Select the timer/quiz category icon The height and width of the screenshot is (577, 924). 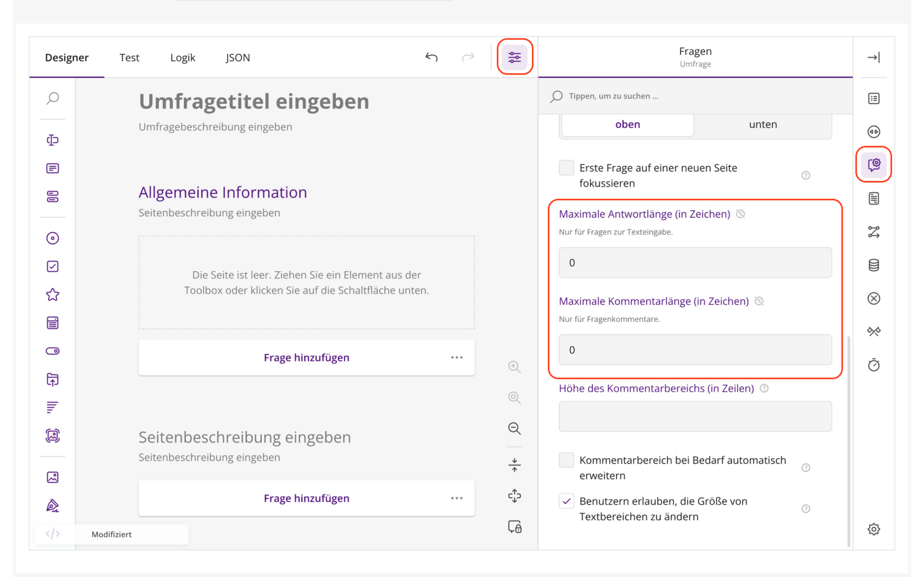(x=873, y=365)
